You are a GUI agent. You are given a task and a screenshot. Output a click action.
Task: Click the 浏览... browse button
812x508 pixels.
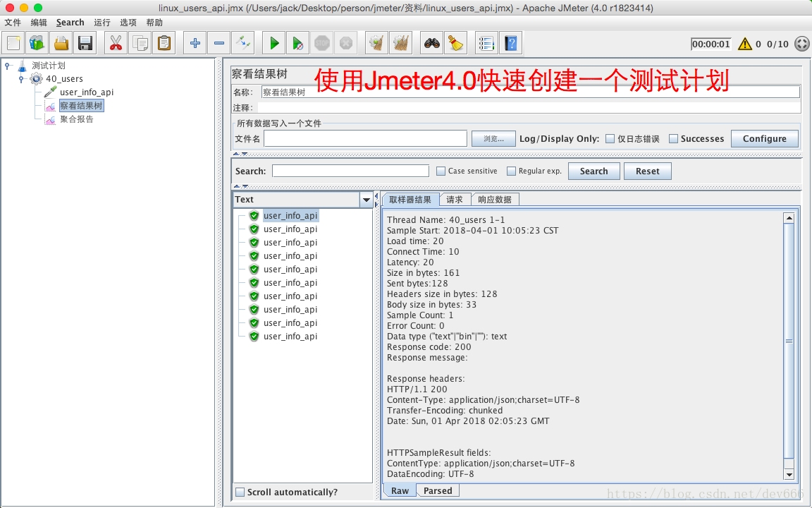[493, 139]
